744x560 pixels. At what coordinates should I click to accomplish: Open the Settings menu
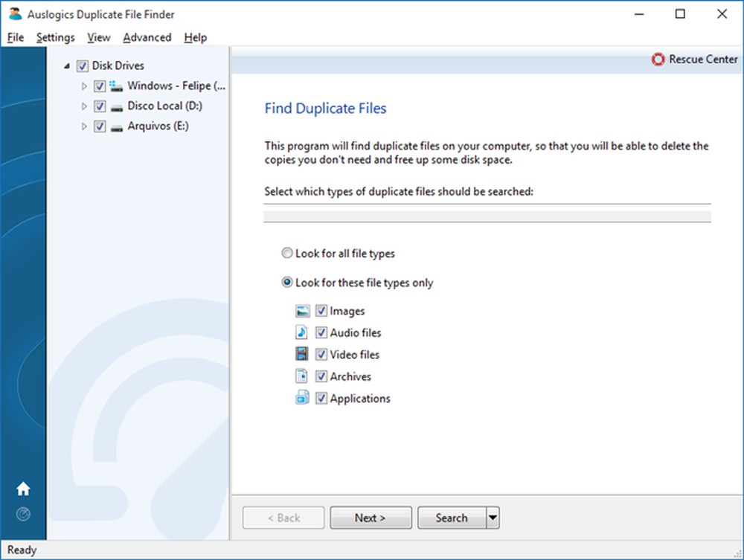pyautogui.click(x=56, y=37)
